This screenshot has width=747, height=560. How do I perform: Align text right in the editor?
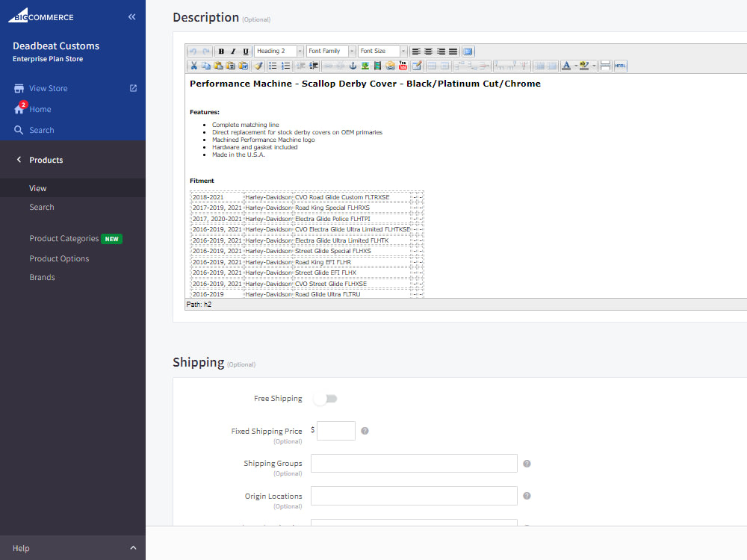point(441,51)
